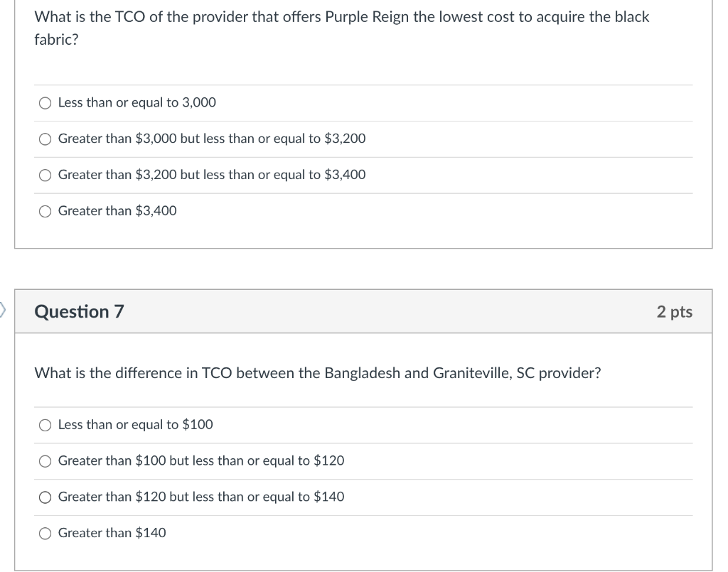
Task: Select radio button for 'Less than or equal to 3,000'
Action: pos(45,103)
